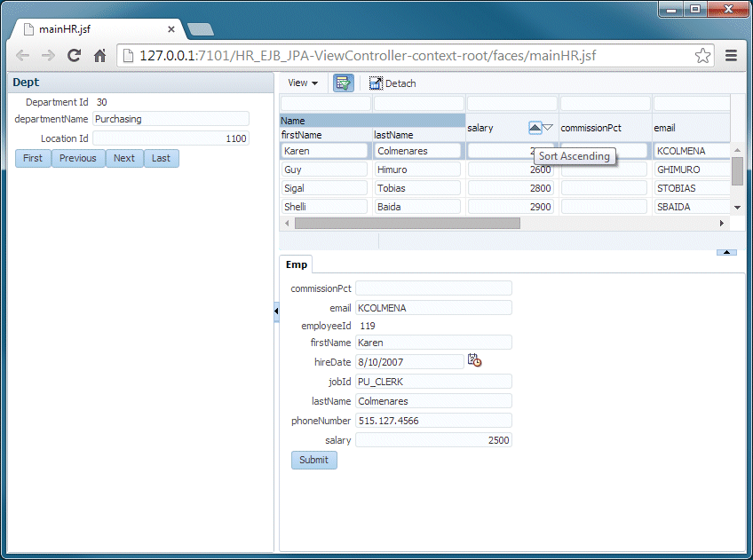Toggle Query By Example filter icon
Screen dimensions: 753x560
344,83
